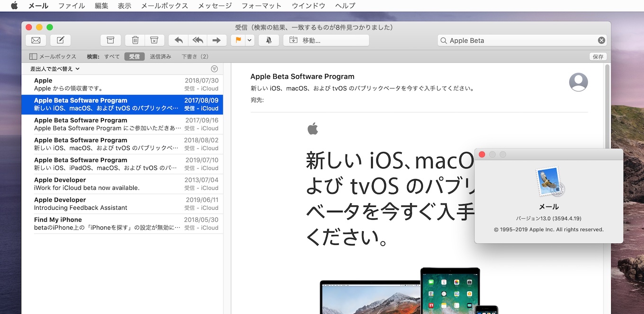Set search scope to 受信
The height and width of the screenshot is (314, 644).
[x=134, y=56]
